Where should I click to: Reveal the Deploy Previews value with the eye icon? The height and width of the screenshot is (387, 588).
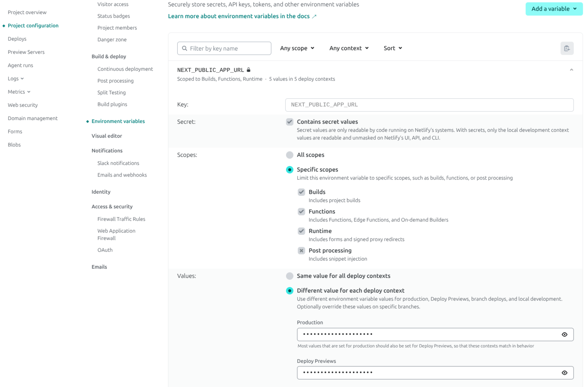(565, 373)
